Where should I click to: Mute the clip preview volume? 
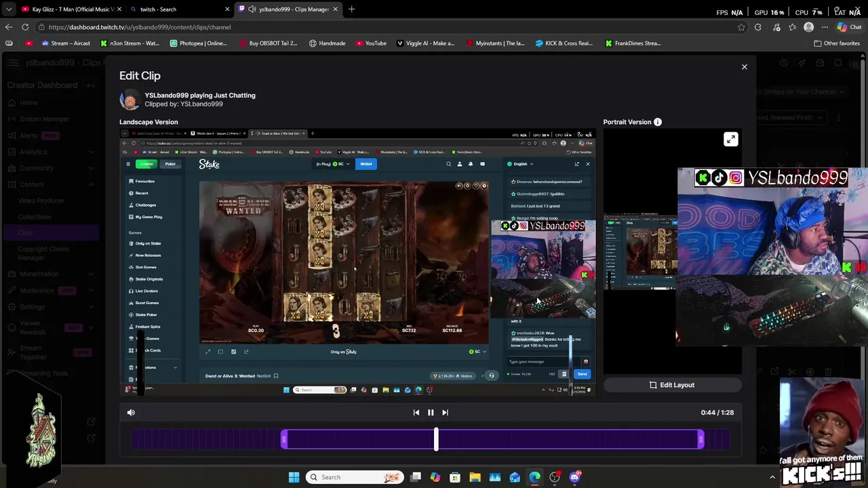(x=131, y=412)
